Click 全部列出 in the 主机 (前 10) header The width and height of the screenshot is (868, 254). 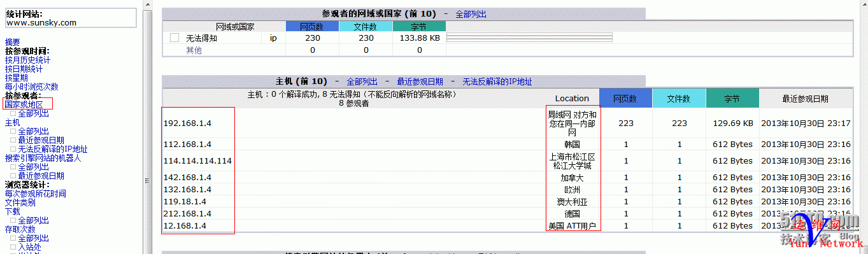(362, 81)
